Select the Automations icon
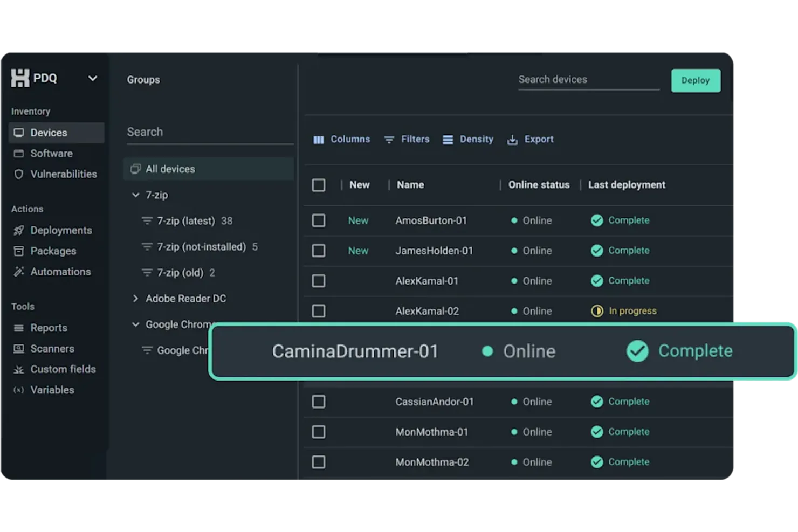Screen dimensions: 798x532 pos(18,272)
